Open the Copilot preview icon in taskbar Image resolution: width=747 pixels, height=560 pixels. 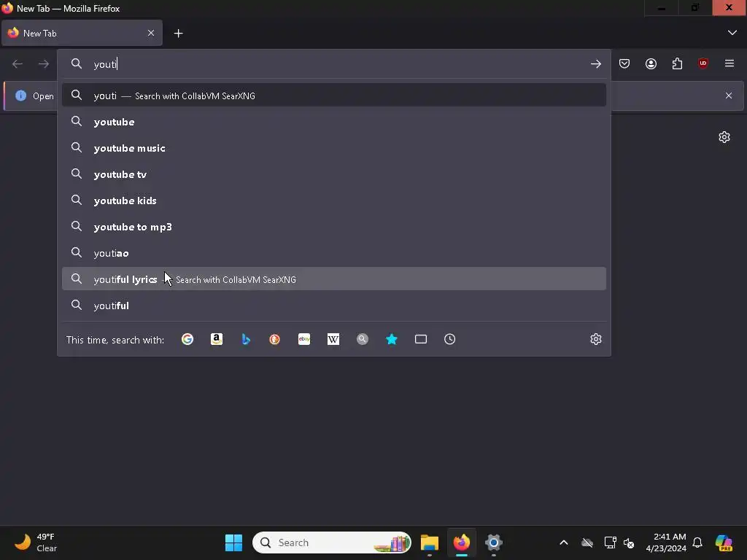724,542
